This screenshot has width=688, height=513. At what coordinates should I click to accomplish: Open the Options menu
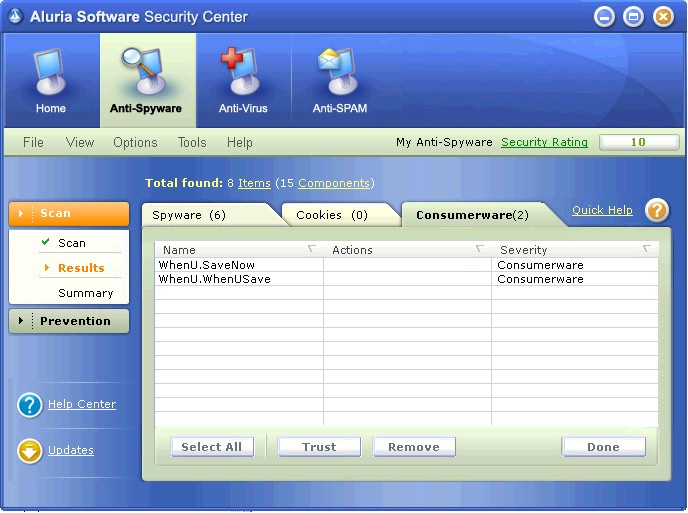(x=135, y=142)
